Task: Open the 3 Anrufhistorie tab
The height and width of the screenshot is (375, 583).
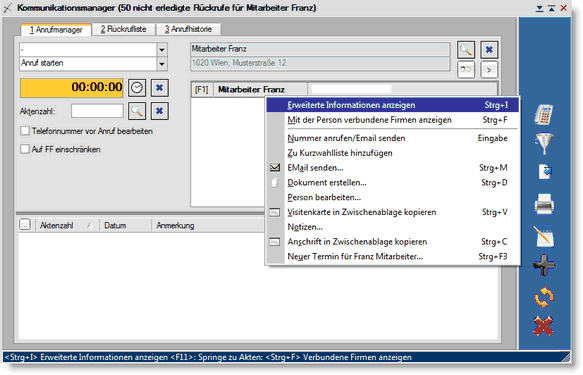Action: click(x=188, y=29)
